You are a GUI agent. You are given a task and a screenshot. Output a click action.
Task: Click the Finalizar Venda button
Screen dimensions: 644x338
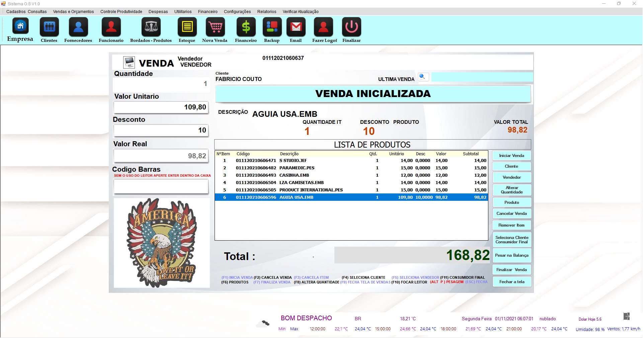511,270
